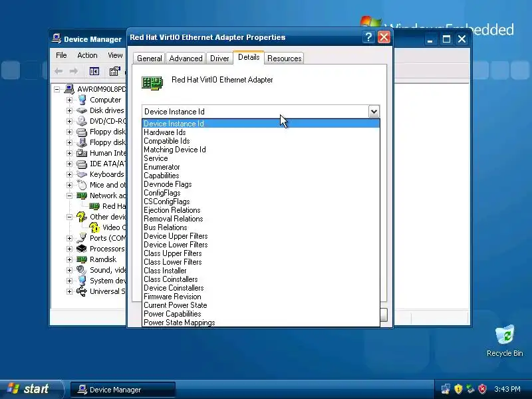Choose Compatible Ids from the dropdown list
The height and width of the screenshot is (399, 532).
click(261, 141)
